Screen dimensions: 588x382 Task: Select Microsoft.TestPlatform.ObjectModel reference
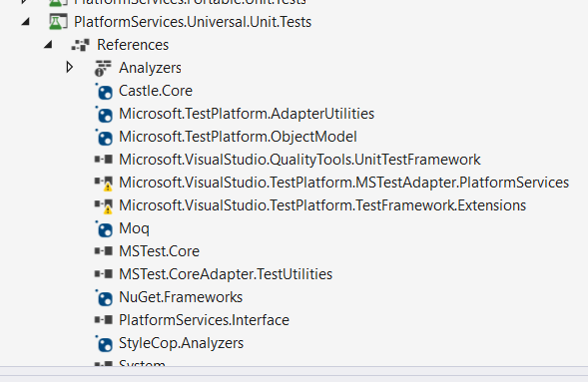tap(238, 137)
